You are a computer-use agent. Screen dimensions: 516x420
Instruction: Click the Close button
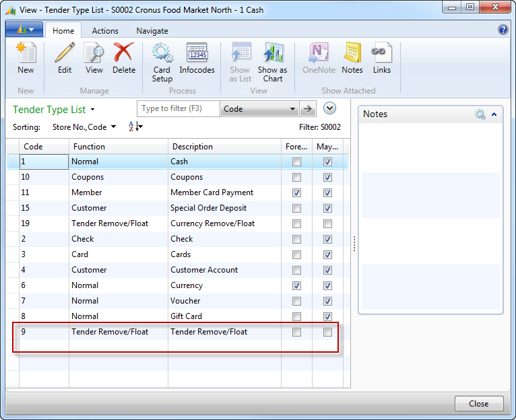click(479, 404)
